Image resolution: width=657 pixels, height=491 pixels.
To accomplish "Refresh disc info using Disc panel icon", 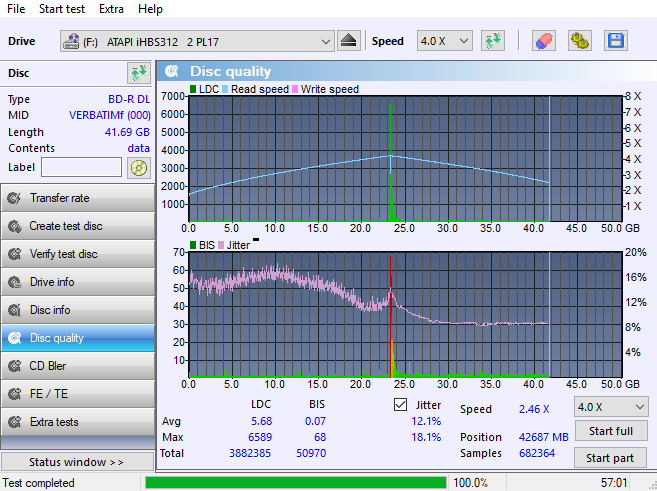I will tap(138, 73).
